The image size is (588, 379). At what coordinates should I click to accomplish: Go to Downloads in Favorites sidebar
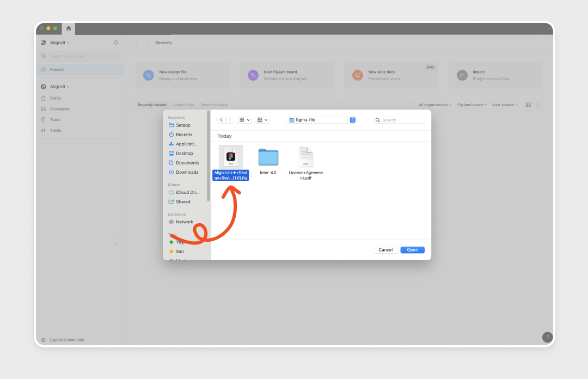(x=187, y=172)
